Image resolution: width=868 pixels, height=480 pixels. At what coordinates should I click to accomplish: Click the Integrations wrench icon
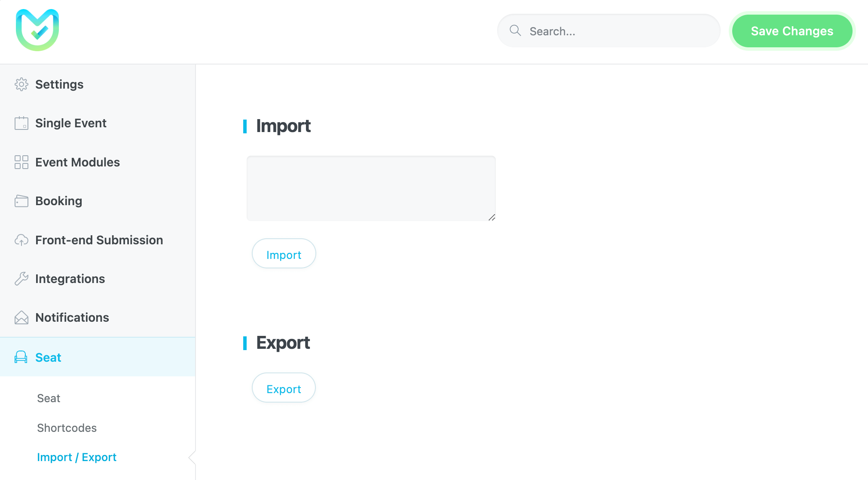[x=21, y=279]
